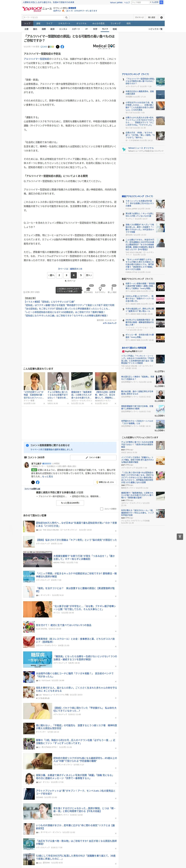
Task: Click the ログイン link
Action: pos(57,11)
